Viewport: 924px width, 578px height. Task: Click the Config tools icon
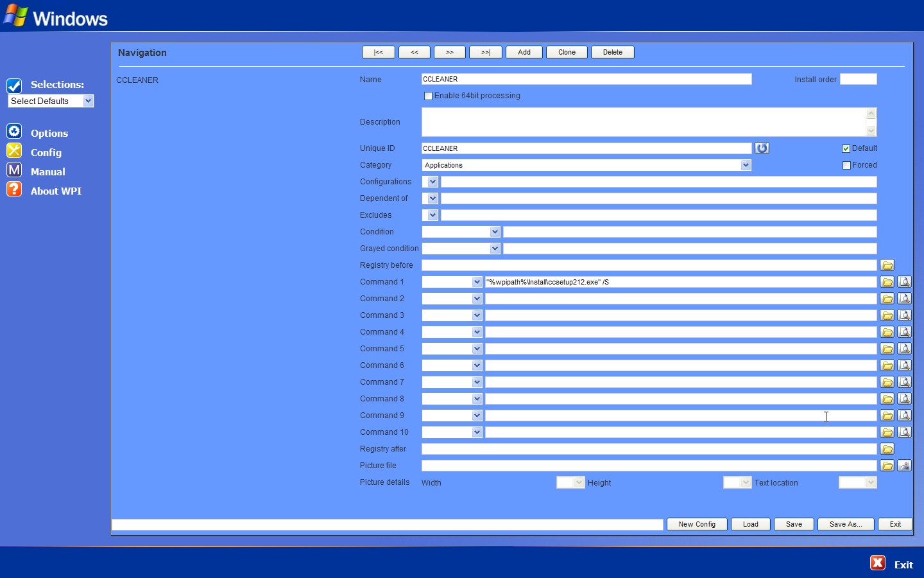tap(14, 150)
